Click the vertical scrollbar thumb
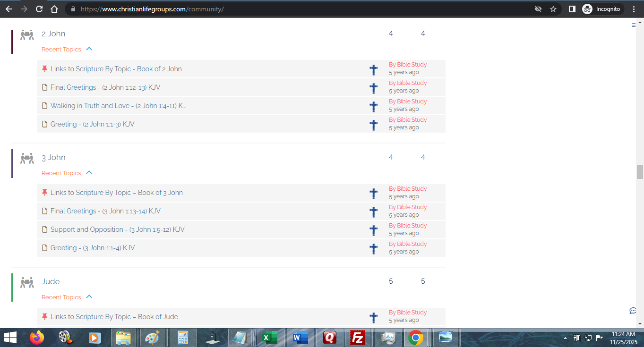This screenshot has height=347, width=644. (640, 172)
